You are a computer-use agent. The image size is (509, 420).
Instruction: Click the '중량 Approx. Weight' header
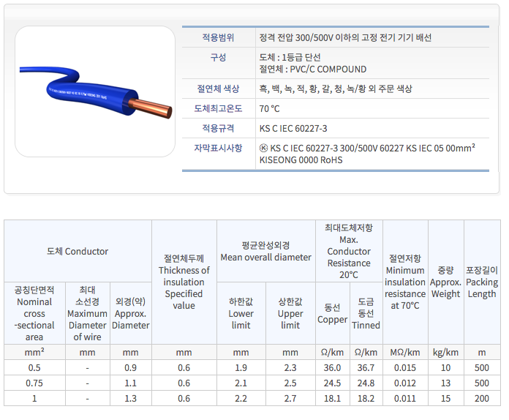point(445,282)
